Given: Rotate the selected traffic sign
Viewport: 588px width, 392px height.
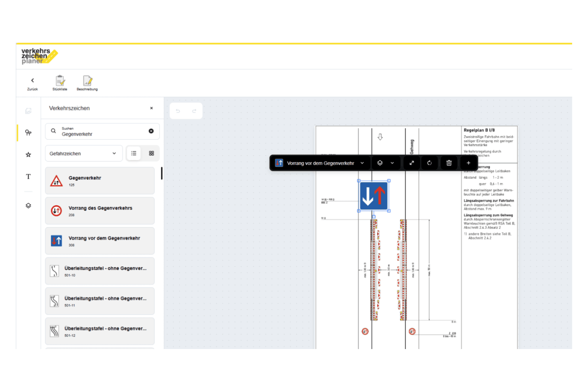Looking at the screenshot, I should pyautogui.click(x=429, y=163).
